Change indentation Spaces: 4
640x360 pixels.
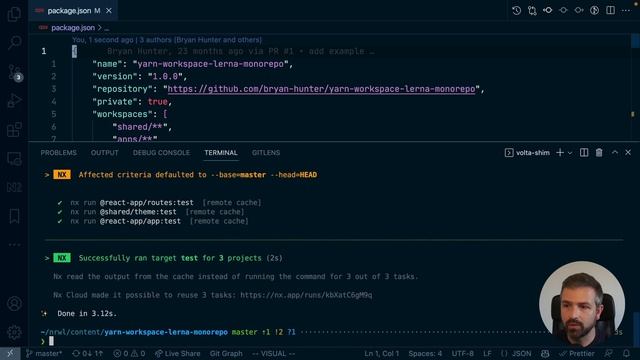pos(425,353)
